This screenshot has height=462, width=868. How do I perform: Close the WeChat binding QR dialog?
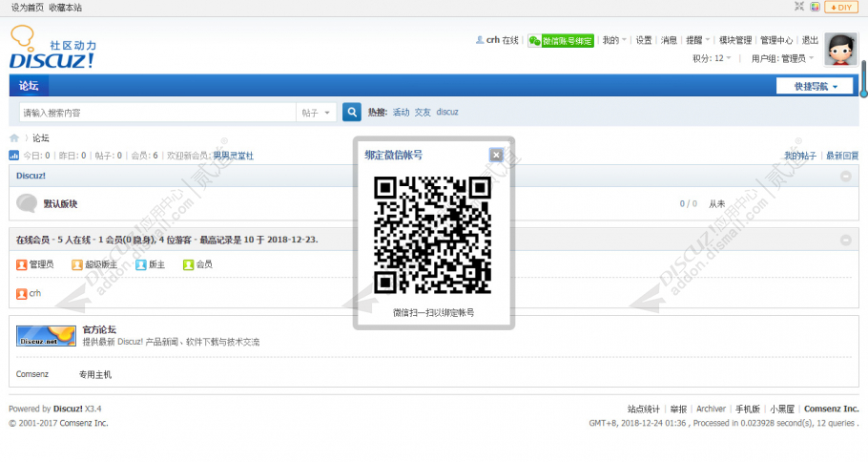tap(497, 155)
